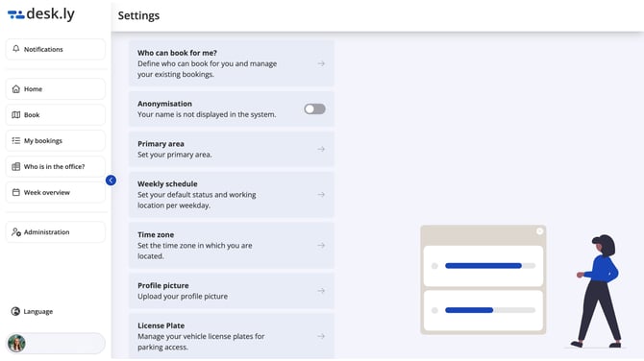Click the desk.ly logo
Screen dimensions: 644x361
(x=41, y=14)
